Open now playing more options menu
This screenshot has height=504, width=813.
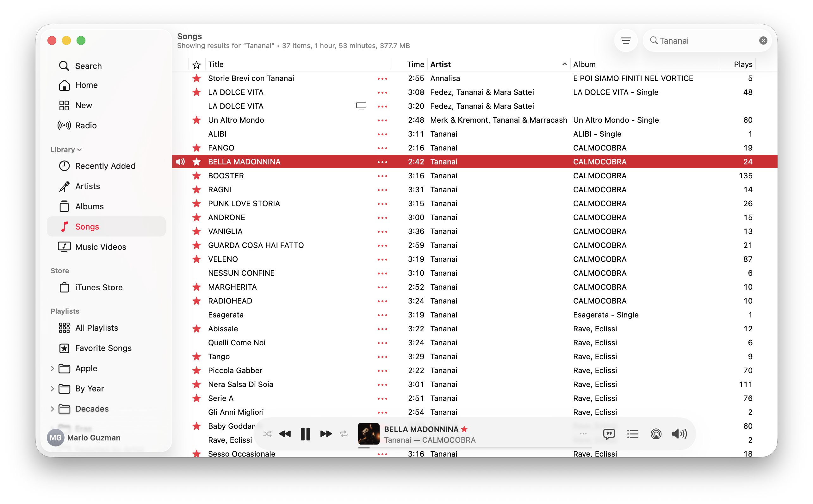pyautogui.click(x=583, y=434)
